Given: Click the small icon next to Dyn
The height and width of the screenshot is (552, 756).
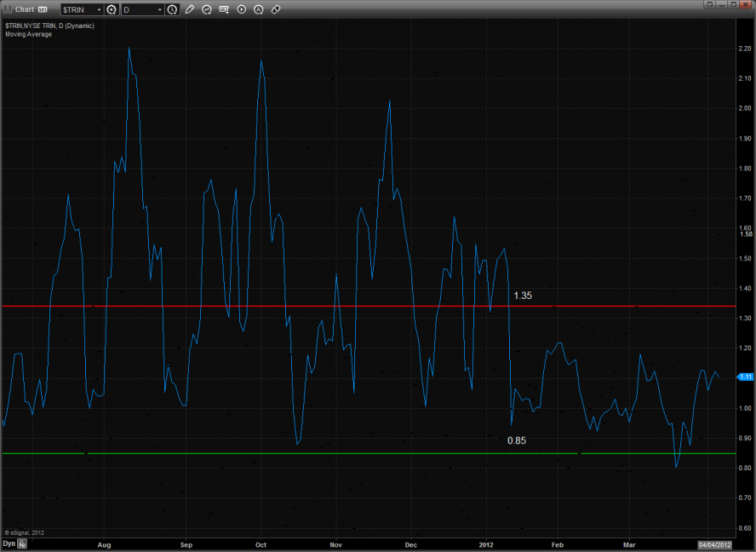Looking at the screenshot, I should (x=22, y=543).
